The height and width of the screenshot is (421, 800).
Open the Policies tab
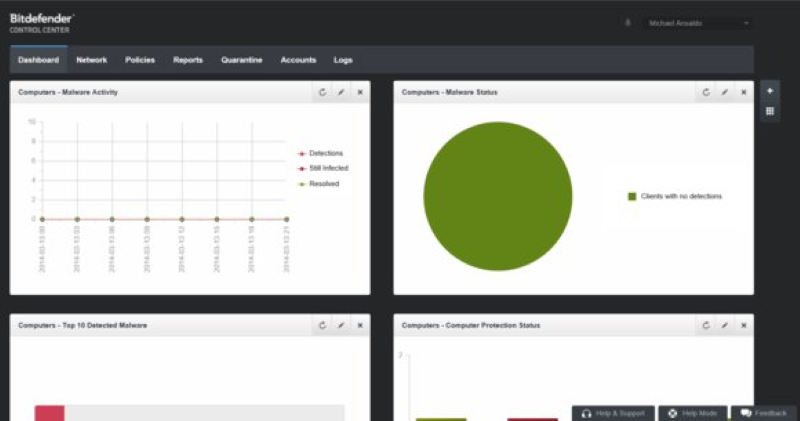[x=140, y=60]
